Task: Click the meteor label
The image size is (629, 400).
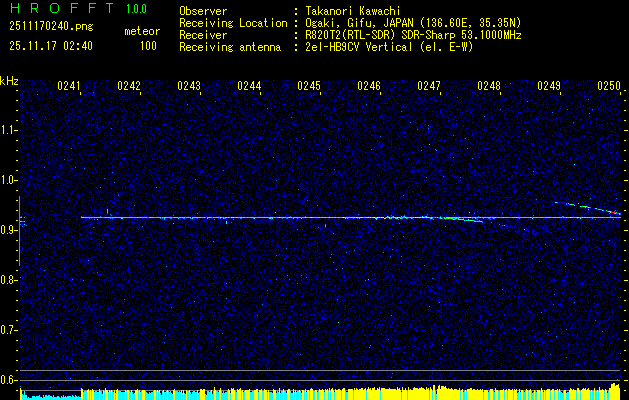Action: coord(141,30)
